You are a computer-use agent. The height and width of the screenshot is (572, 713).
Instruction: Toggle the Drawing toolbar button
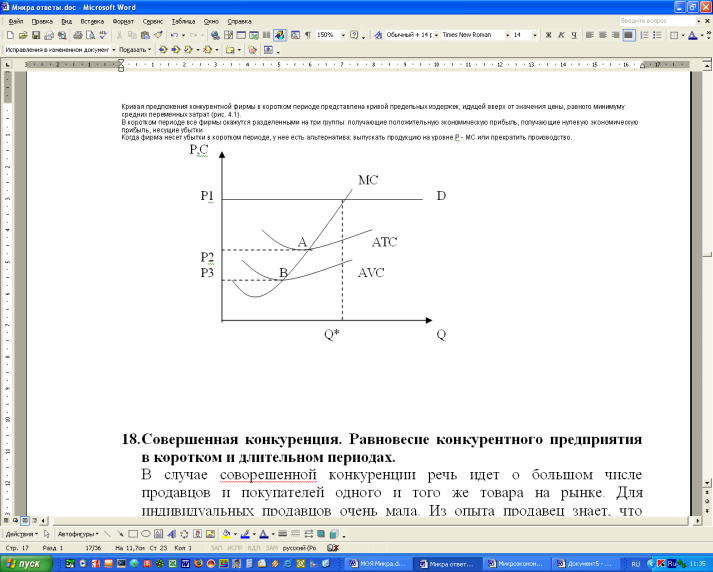tap(280, 35)
